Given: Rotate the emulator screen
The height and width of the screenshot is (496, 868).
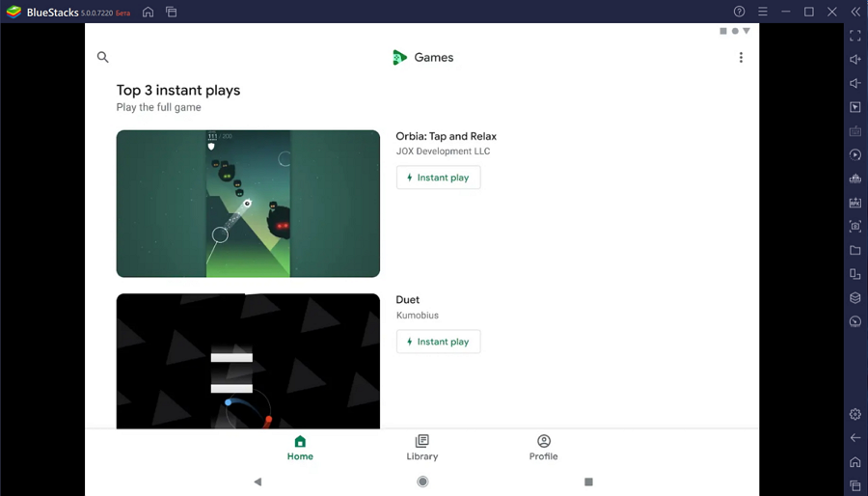Looking at the screenshot, I should (x=855, y=274).
